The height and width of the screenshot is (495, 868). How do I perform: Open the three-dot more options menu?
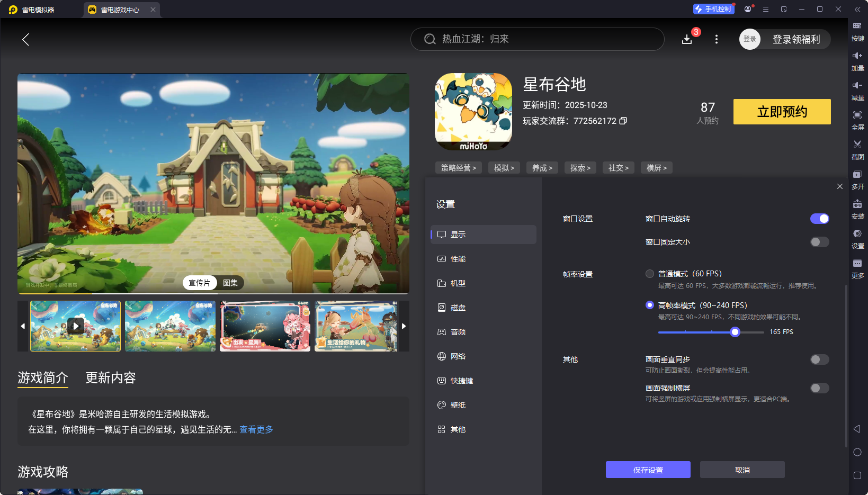coord(717,39)
